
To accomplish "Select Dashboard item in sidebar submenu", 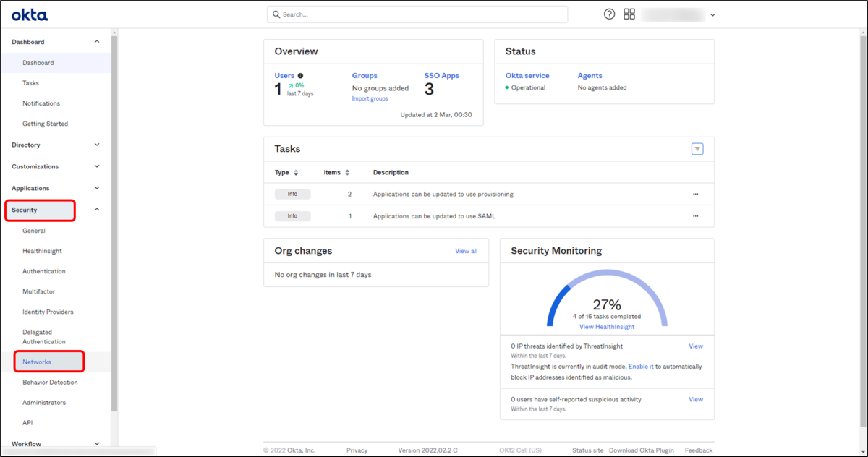I will click(x=38, y=63).
